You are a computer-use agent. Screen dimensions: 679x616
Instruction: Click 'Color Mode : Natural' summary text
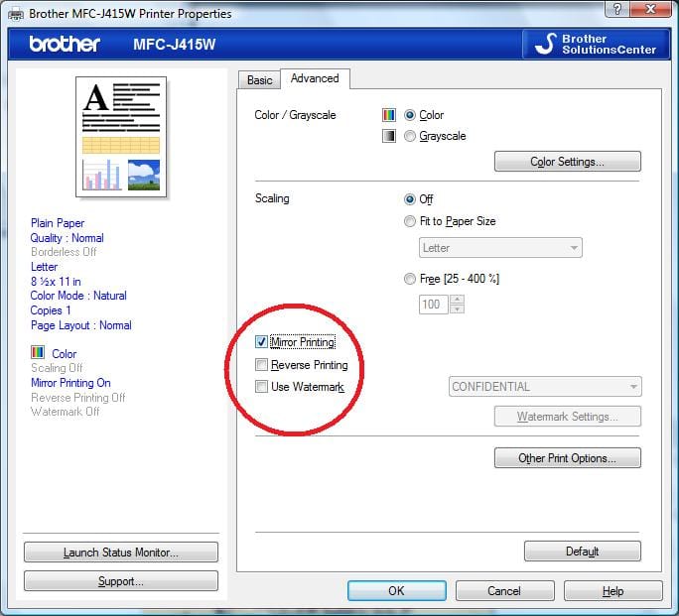point(78,296)
